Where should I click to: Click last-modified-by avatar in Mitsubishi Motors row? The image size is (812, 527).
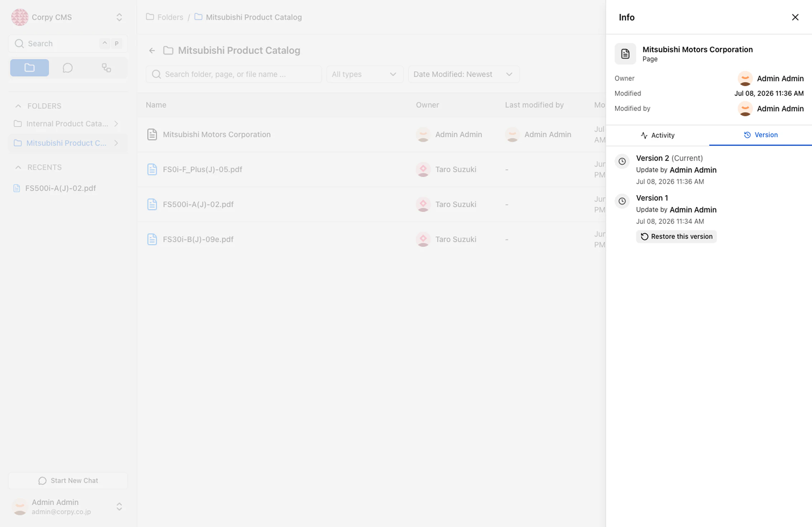[512, 134]
